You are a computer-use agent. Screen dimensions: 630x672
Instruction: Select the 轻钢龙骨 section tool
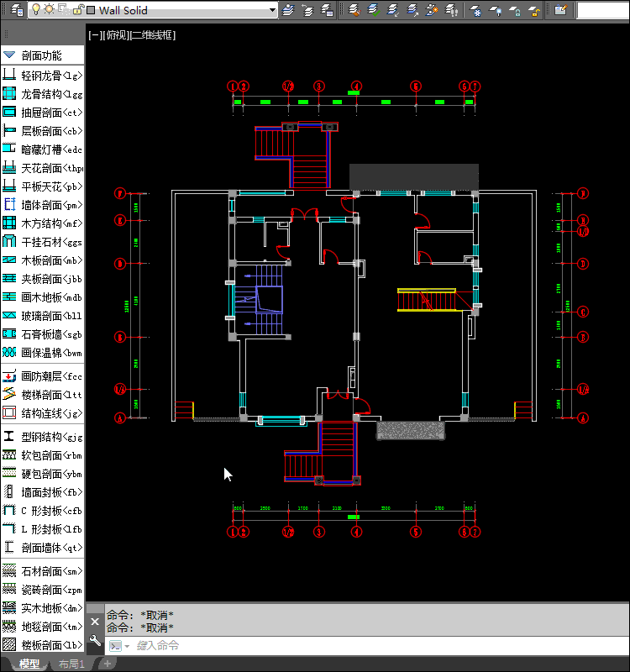(42, 76)
